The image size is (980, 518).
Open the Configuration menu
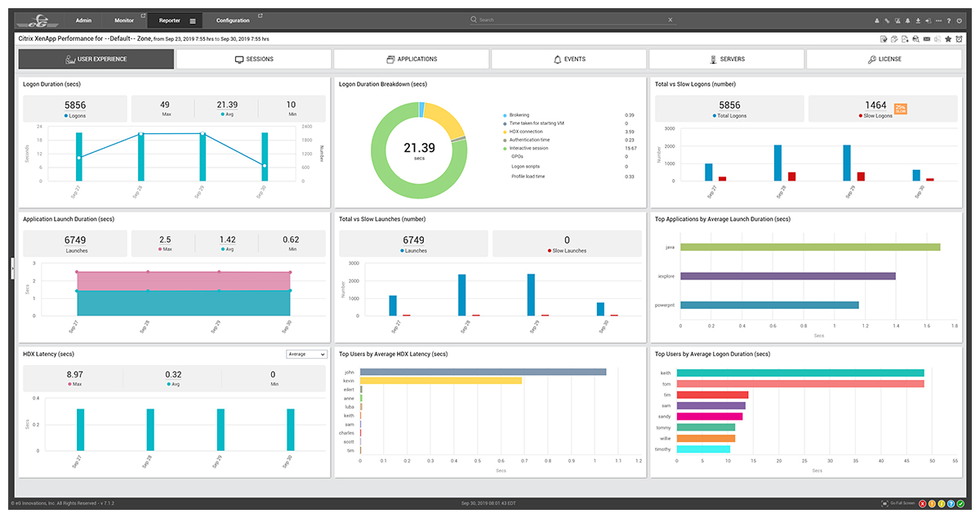point(234,20)
